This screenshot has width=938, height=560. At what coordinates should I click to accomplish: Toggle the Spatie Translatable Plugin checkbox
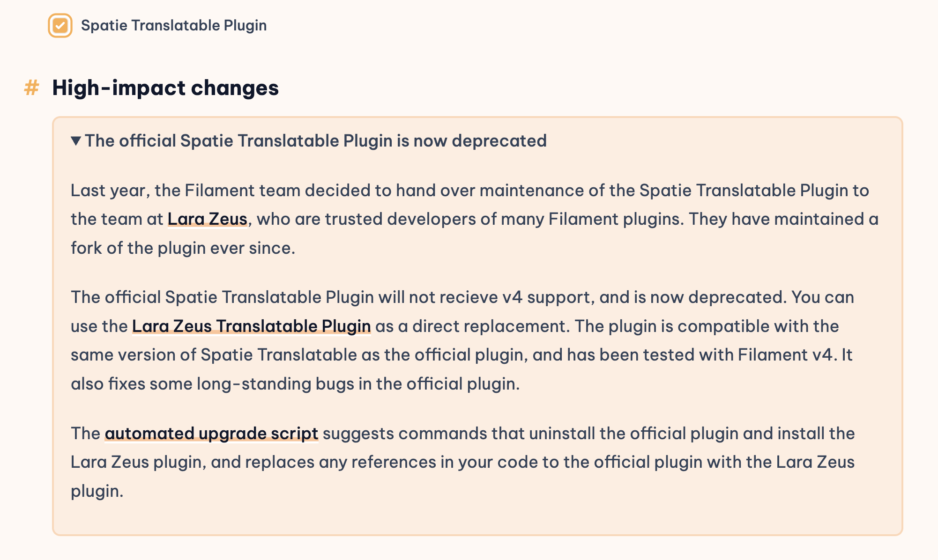(x=60, y=25)
